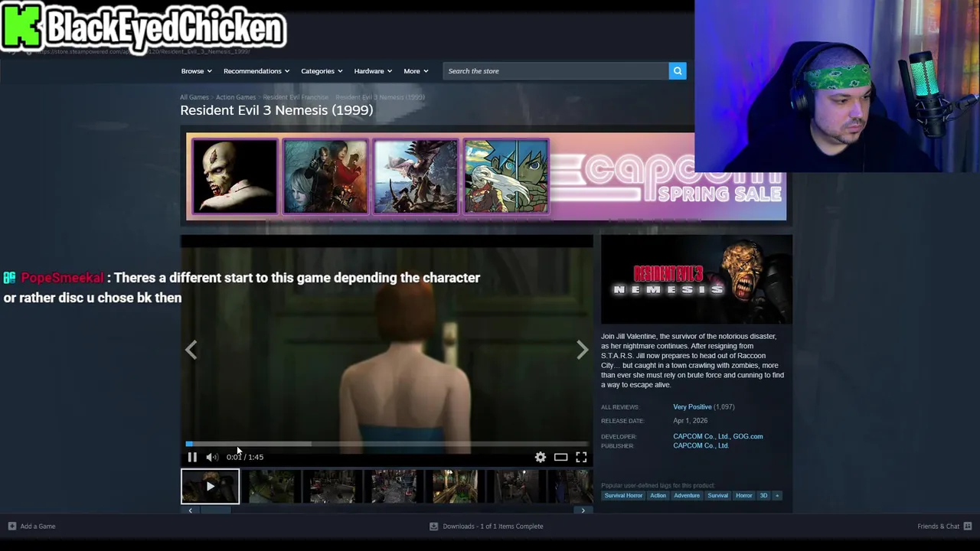Click the Very Positive reviews link

[x=692, y=407]
